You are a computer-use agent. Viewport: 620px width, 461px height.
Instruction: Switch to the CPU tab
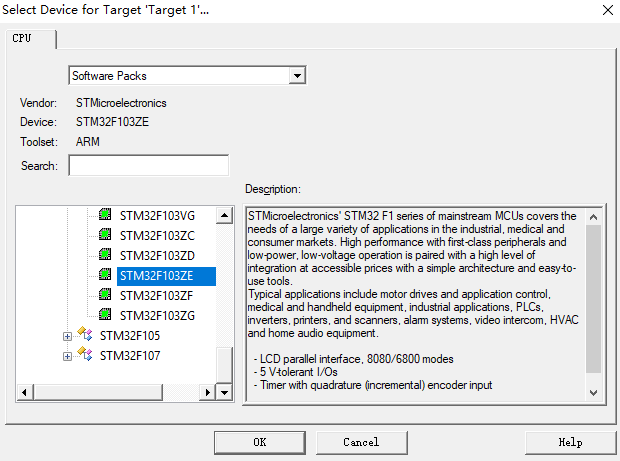coord(30,39)
